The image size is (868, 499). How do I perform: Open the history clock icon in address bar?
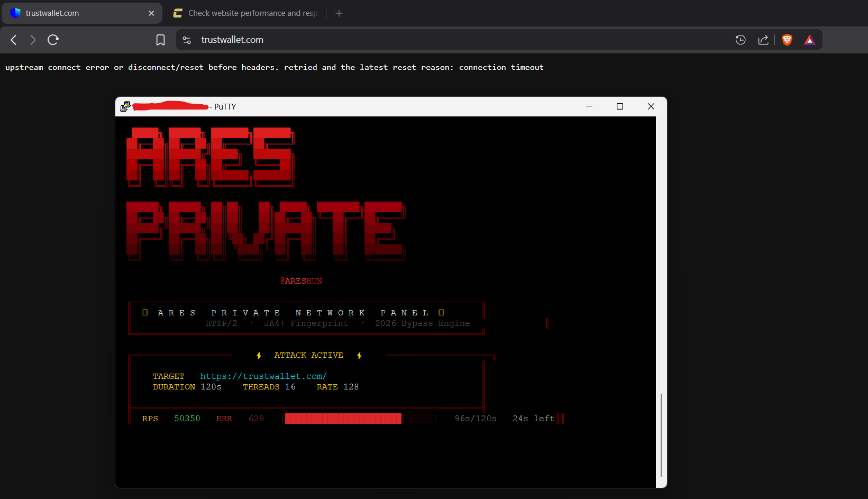(741, 40)
